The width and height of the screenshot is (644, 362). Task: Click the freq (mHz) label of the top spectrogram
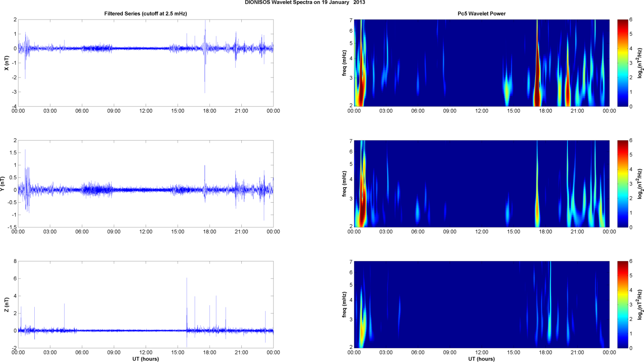345,63
